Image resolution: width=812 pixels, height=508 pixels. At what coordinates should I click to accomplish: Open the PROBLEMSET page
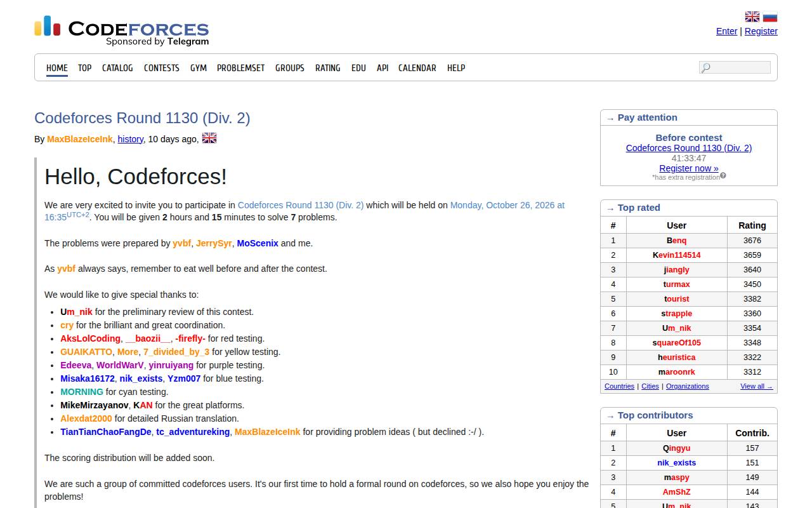click(x=241, y=68)
